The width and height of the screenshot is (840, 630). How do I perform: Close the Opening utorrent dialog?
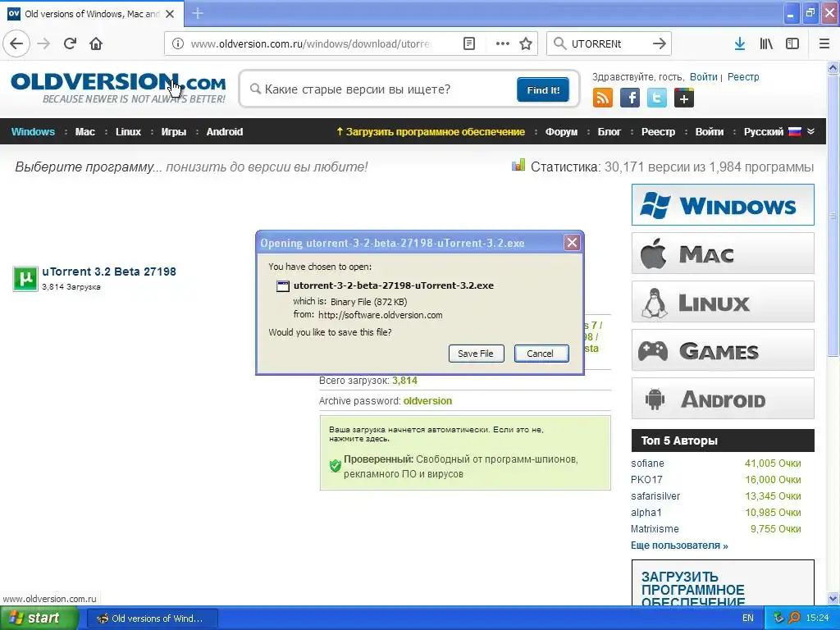(x=572, y=243)
